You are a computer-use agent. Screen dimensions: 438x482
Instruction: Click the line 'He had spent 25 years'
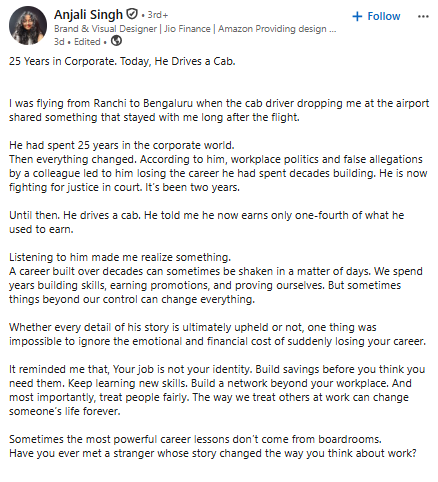click(122, 145)
